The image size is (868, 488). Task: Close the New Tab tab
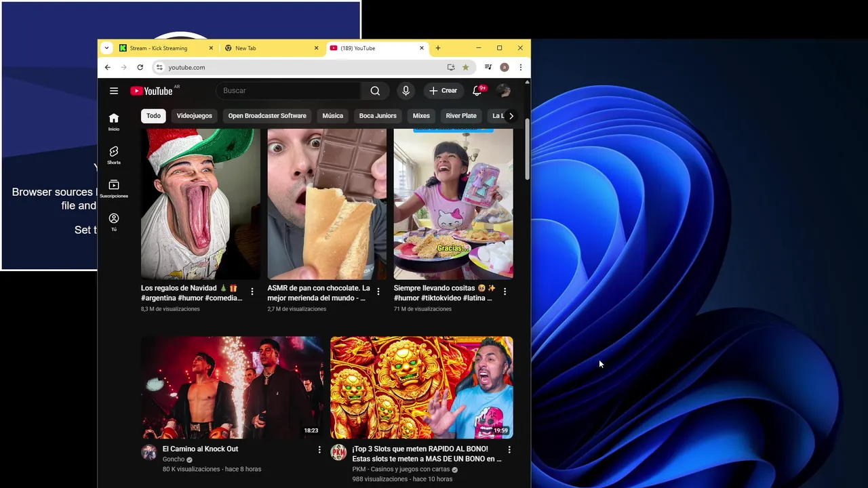[316, 48]
